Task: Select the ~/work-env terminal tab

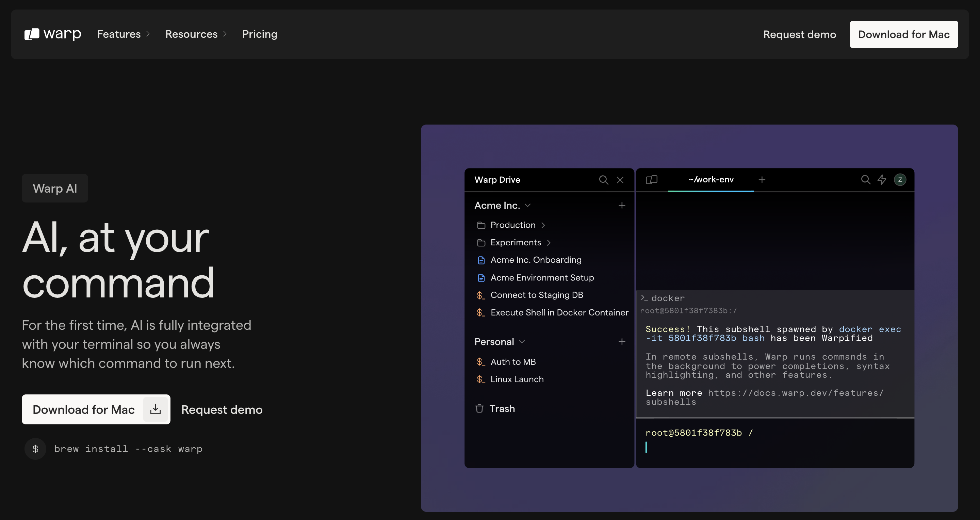Action: (710, 180)
